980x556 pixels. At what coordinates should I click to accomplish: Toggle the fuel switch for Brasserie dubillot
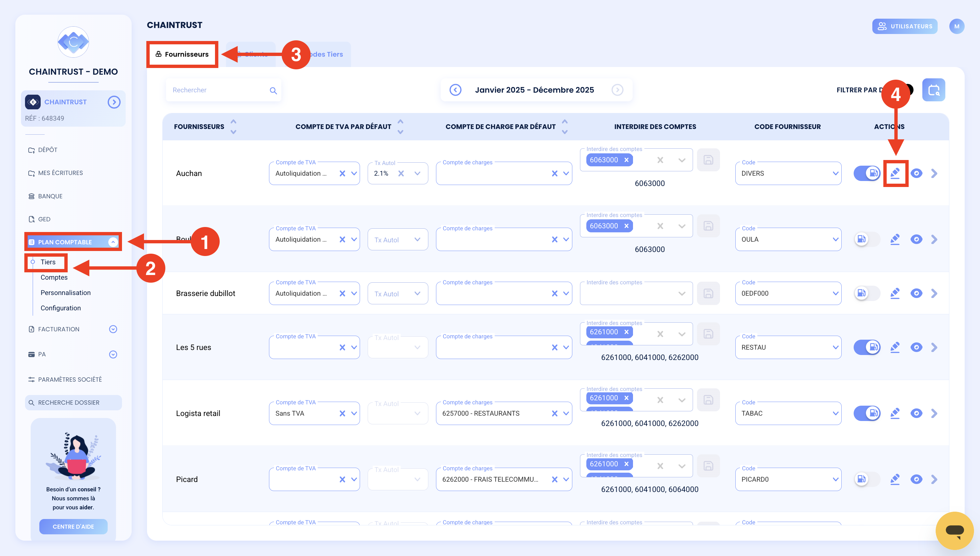pyautogui.click(x=867, y=293)
